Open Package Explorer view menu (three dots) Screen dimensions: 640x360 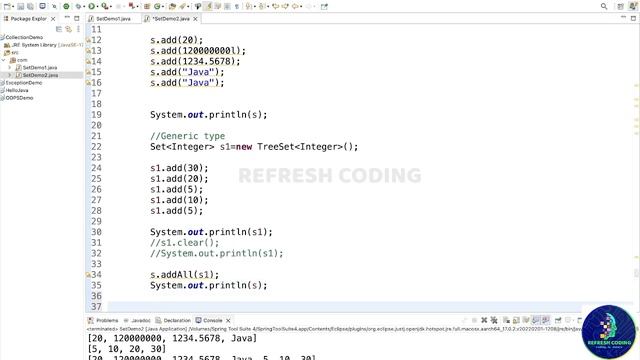click(x=78, y=29)
